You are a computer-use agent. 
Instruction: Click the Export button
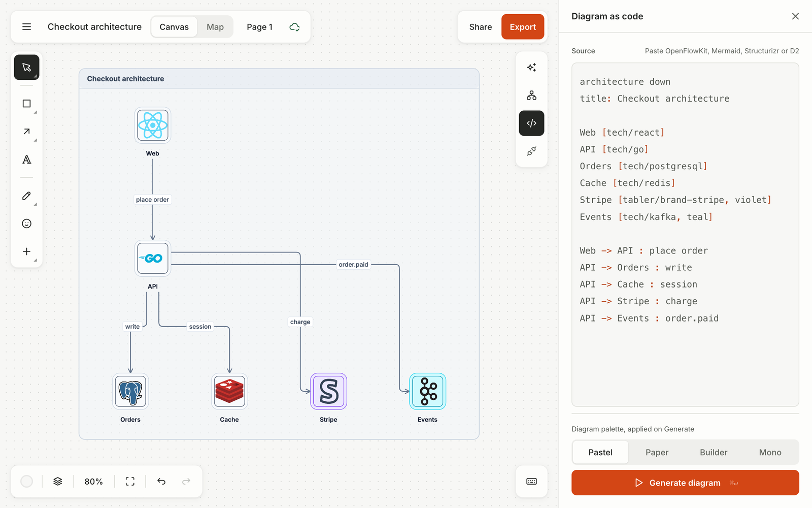click(523, 27)
